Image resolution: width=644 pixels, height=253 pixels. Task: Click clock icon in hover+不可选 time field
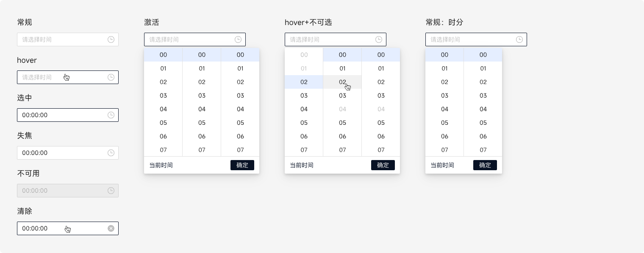pyautogui.click(x=379, y=39)
